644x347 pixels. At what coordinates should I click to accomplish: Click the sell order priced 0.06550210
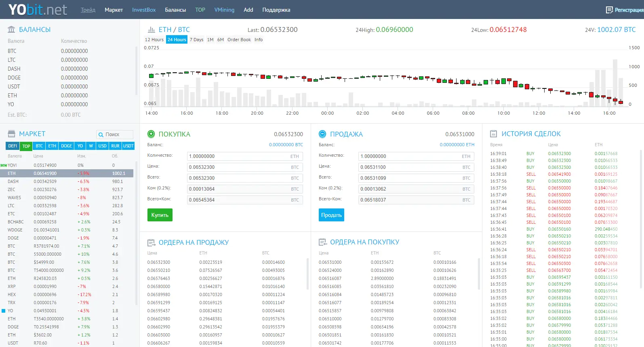coord(225,270)
